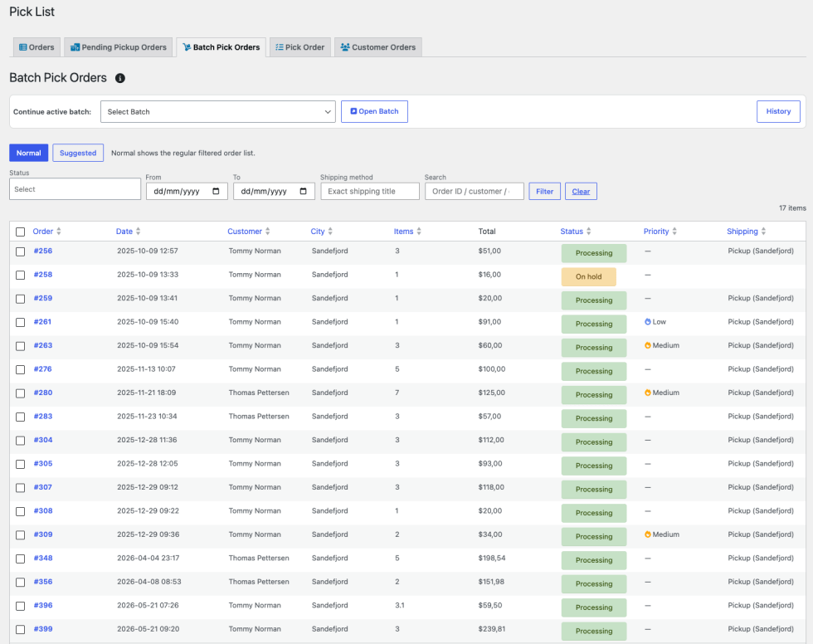
Task: Open the To date calendar picker icon
Action: coord(304,192)
